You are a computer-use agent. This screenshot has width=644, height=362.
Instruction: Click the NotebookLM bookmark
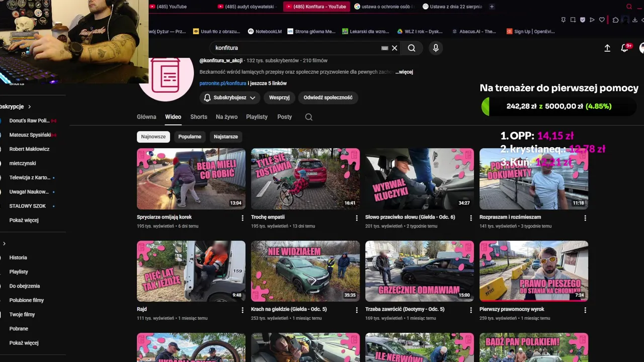[x=264, y=31]
